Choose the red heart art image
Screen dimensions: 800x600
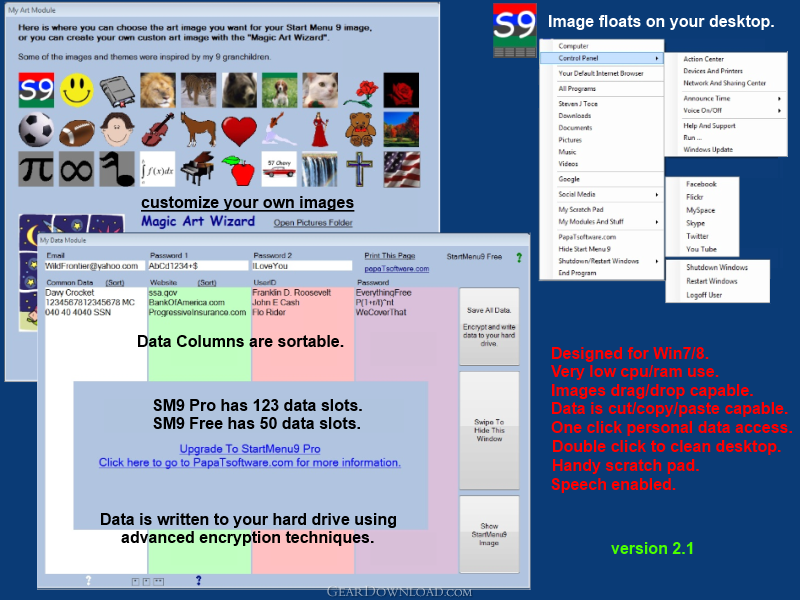point(239,131)
